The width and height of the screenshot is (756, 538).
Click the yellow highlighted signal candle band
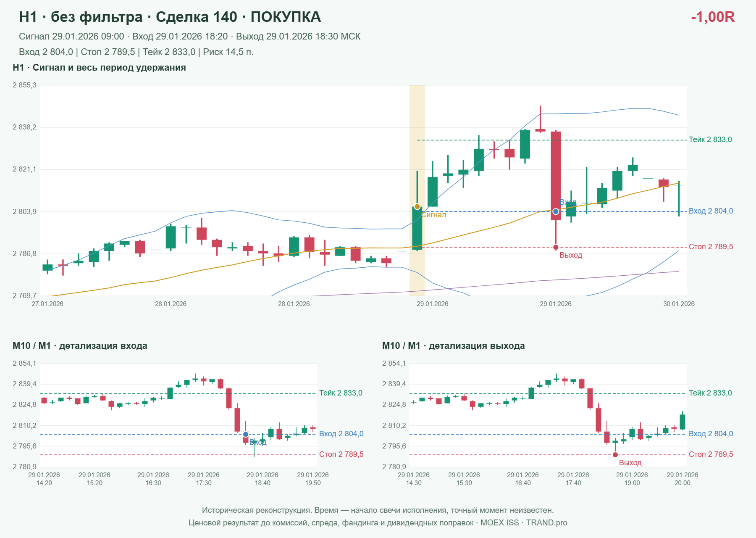[417, 190]
